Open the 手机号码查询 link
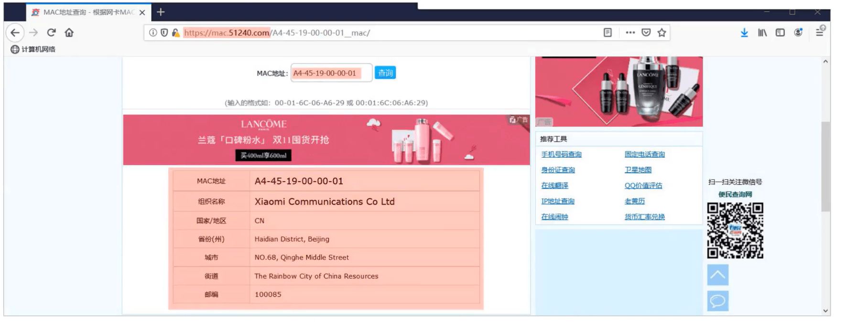Screen dimensions: 868x322 tap(562, 154)
